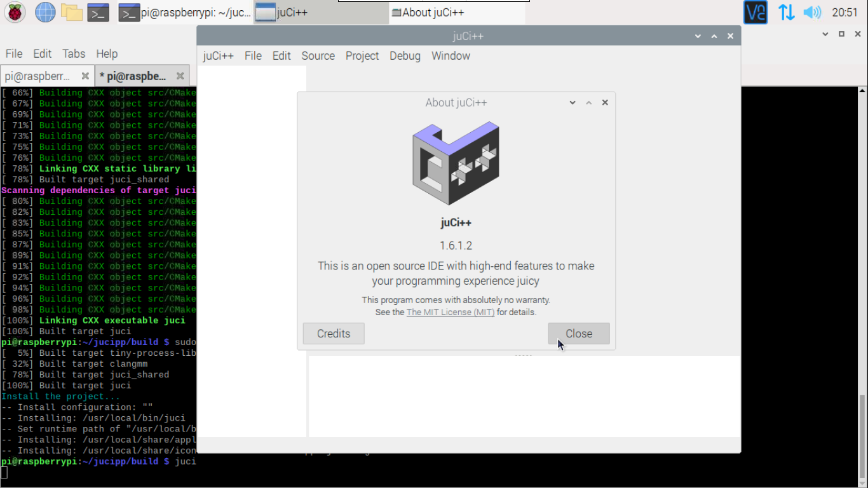Switch to the modified pi@raspbe terminal tab
Screen dimensions: 868x488
click(x=133, y=76)
